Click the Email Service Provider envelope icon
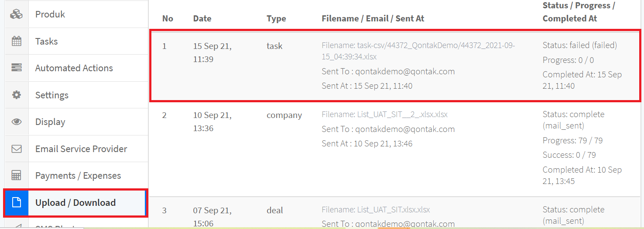Viewport: 644px width, 229px height. point(17,149)
